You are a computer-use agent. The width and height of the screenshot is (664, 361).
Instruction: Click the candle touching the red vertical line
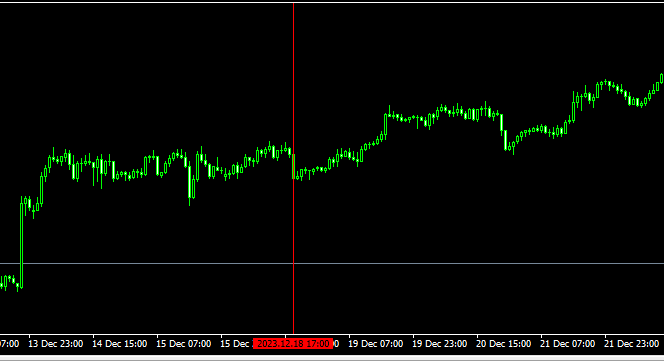(293, 166)
